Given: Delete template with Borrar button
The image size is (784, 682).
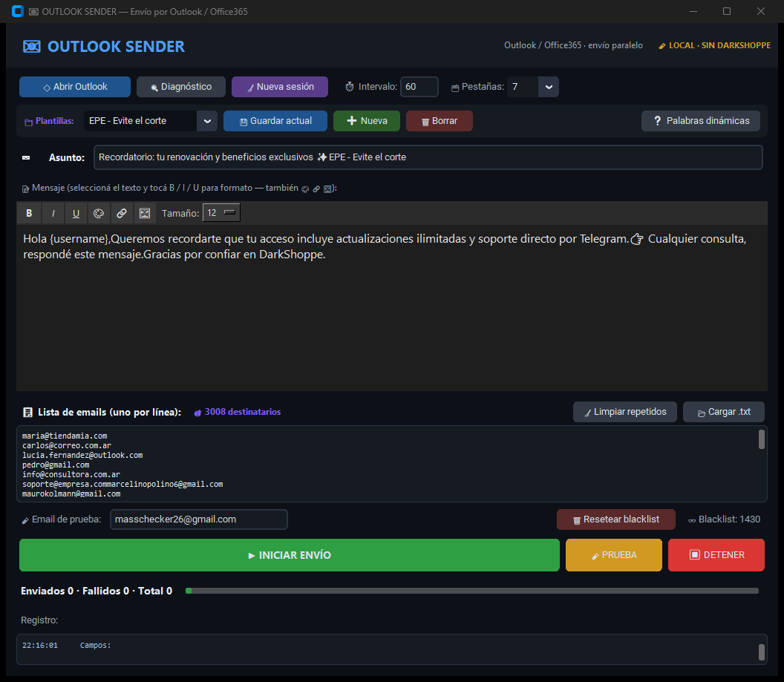Looking at the screenshot, I should point(439,121).
